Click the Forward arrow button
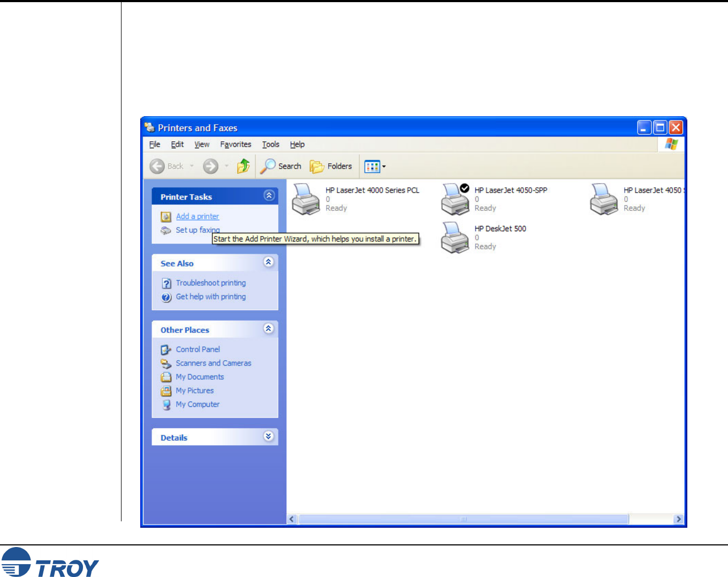This screenshot has height=577, width=728. [211, 166]
